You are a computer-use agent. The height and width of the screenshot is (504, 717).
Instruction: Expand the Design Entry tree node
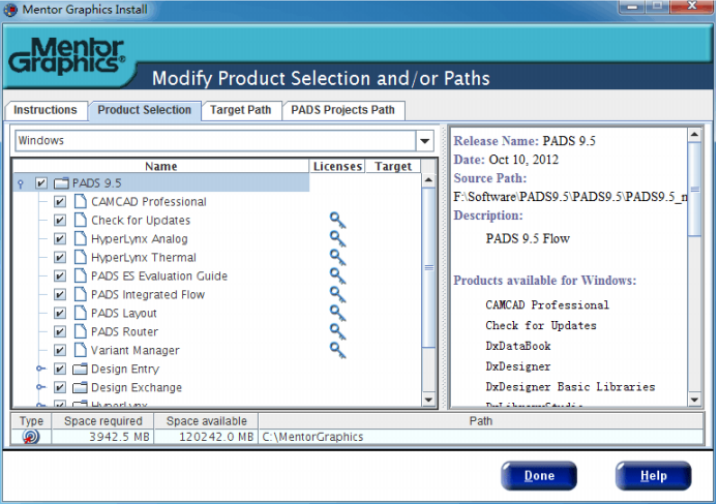point(41,369)
